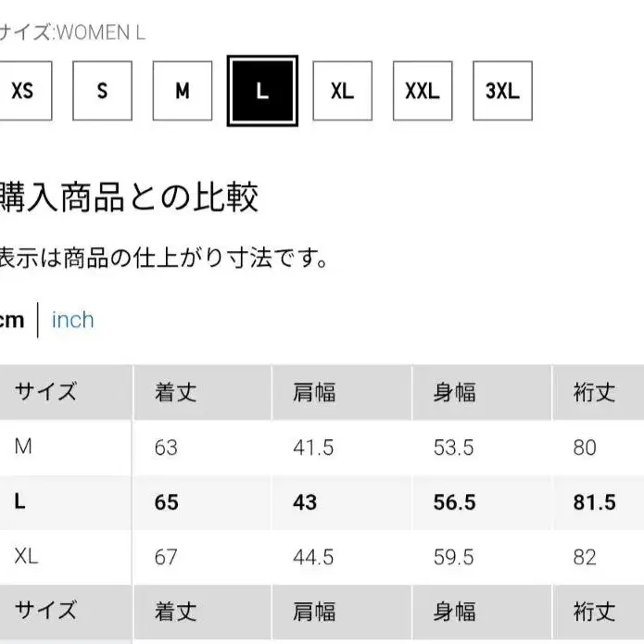Image resolution: width=644 pixels, height=644 pixels.
Task: Click the 身幅 header in first table
Action: click(x=454, y=392)
